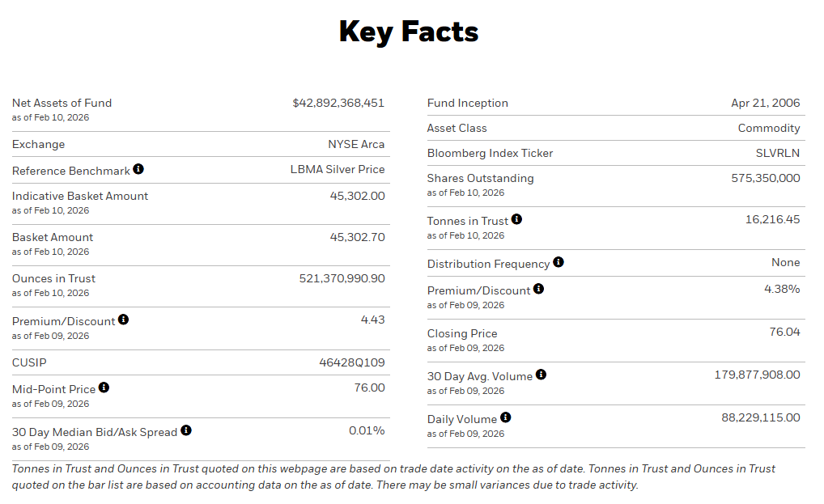Click info icon beside Reference Benchmark
This screenshot has height=504, width=824.
[x=138, y=169]
